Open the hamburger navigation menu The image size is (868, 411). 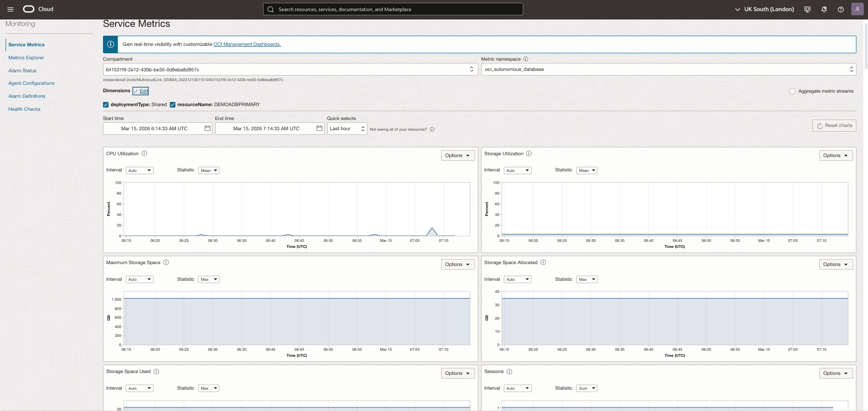coord(10,9)
